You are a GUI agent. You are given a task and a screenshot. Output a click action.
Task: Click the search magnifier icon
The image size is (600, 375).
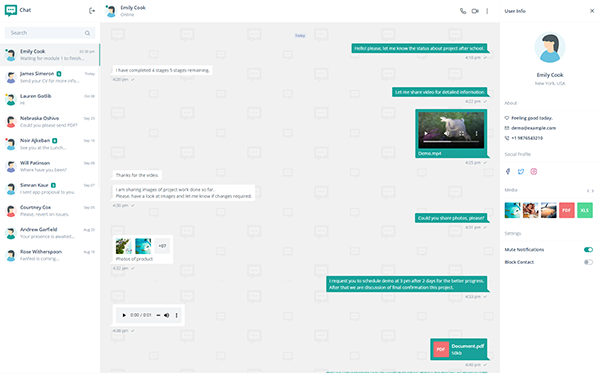tap(87, 33)
